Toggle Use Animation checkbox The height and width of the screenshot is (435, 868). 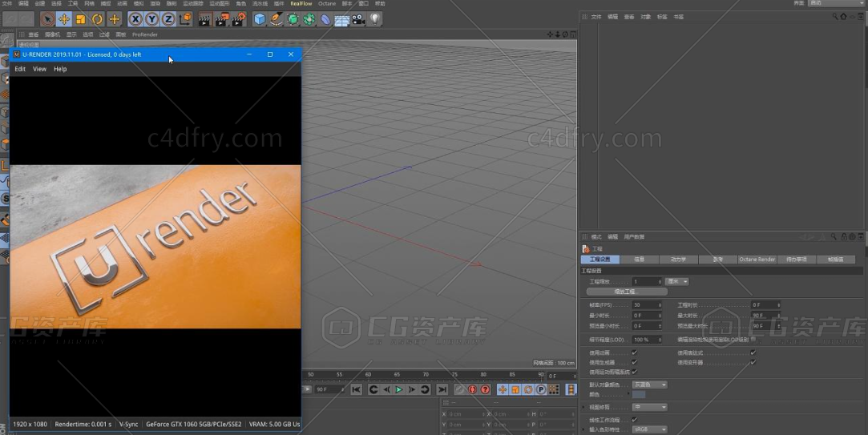tap(635, 352)
